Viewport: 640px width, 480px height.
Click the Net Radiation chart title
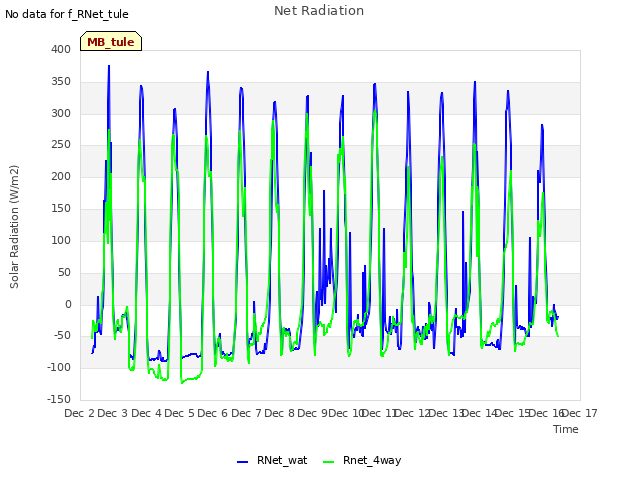click(x=319, y=11)
